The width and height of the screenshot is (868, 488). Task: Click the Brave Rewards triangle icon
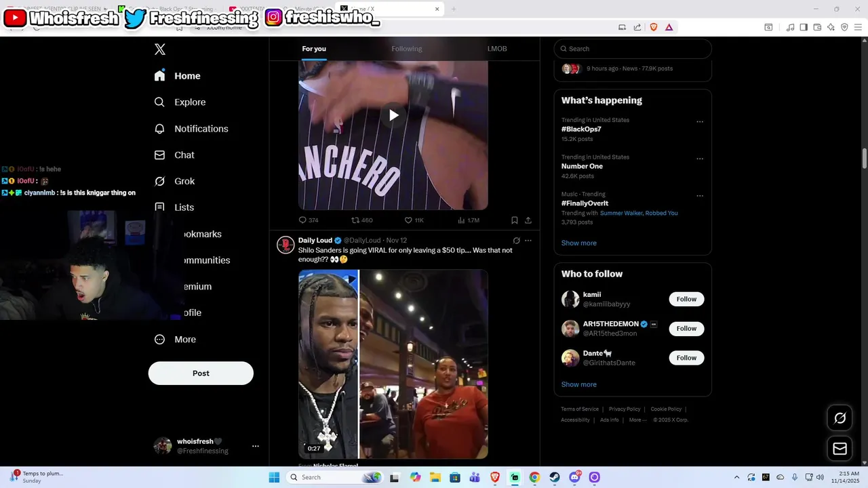click(669, 27)
